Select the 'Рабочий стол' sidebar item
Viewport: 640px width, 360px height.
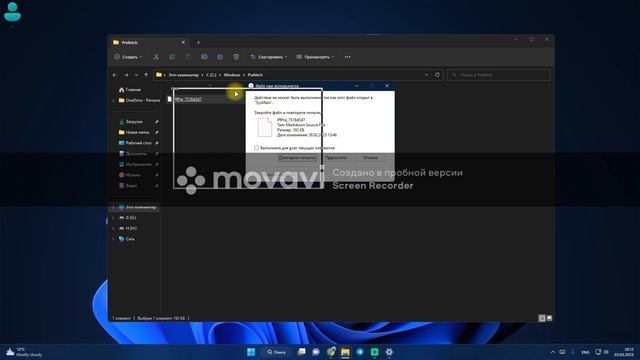click(x=135, y=143)
